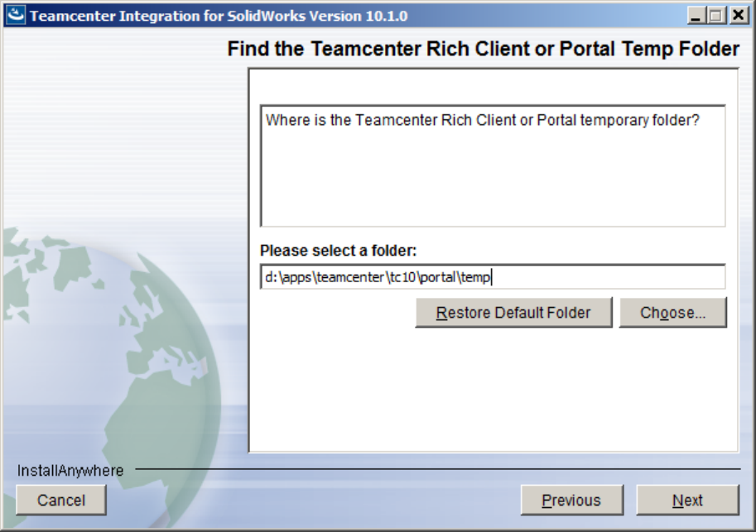Close the installer window
Viewport: 756px width, 532px height.
coord(738,16)
